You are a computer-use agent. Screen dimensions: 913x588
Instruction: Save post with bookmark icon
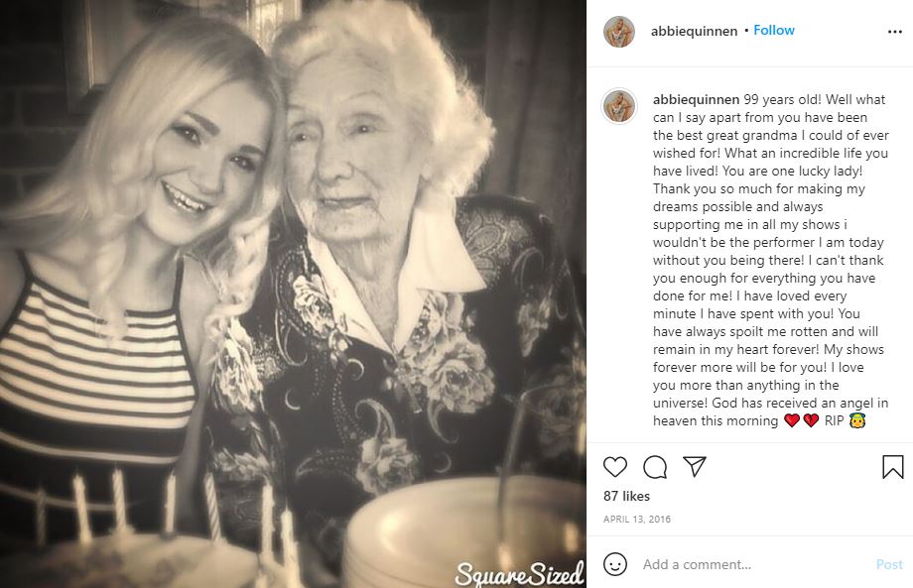point(892,467)
